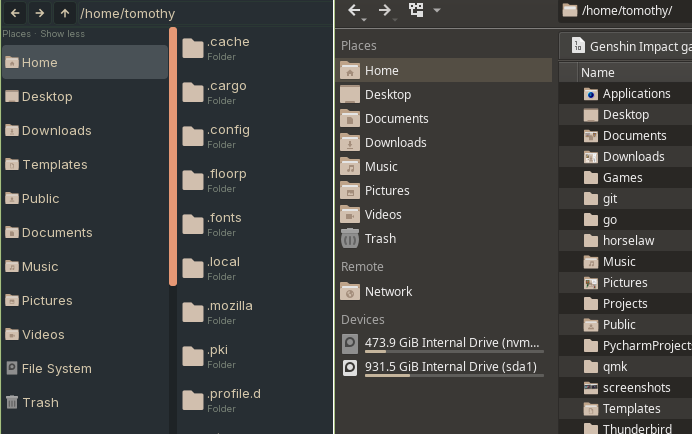This screenshot has height=434, width=692.
Task: Select the Projects folder row
Action: coord(625,304)
